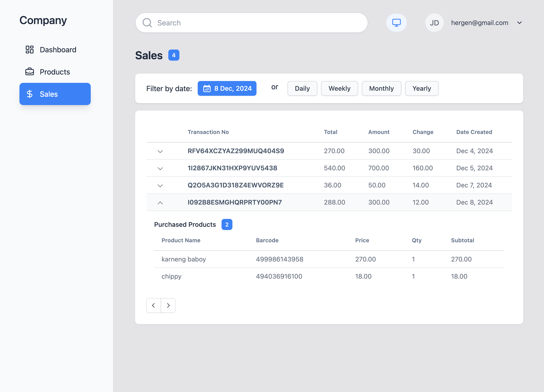Select transaction number I092B8ESMGHQRPRTY00PN7
The image size is (544, 392).
pyautogui.click(x=234, y=202)
